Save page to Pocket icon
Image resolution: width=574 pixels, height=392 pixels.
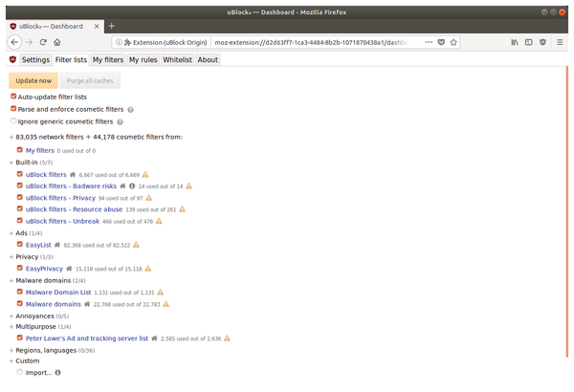441,42
